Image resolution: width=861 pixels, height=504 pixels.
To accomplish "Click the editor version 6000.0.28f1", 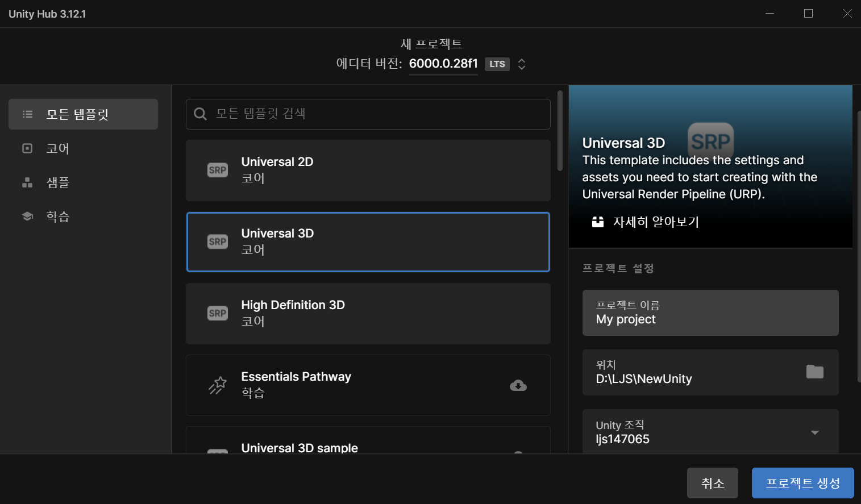I will pyautogui.click(x=443, y=64).
